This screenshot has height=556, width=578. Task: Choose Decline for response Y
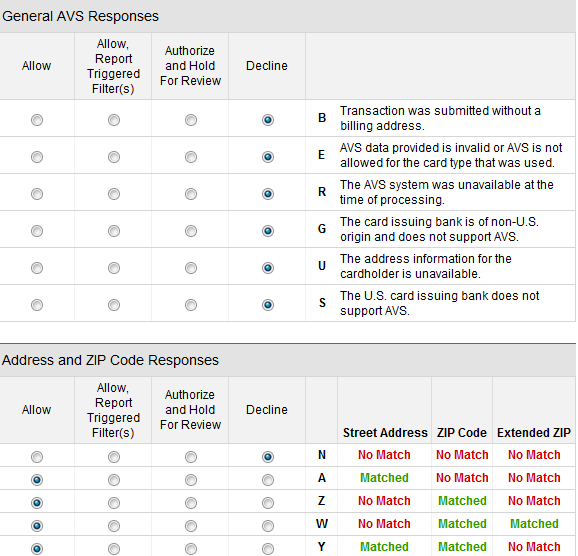(x=268, y=549)
